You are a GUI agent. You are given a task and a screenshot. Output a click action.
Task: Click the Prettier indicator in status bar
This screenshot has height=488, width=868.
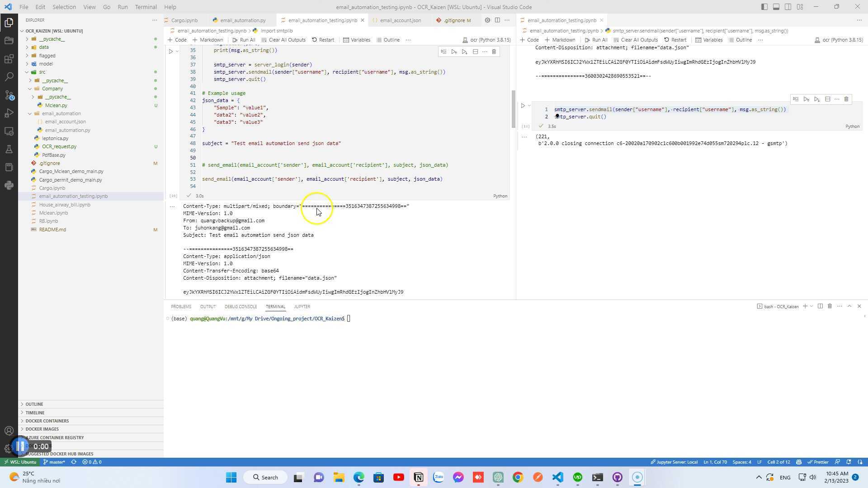click(x=818, y=462)
